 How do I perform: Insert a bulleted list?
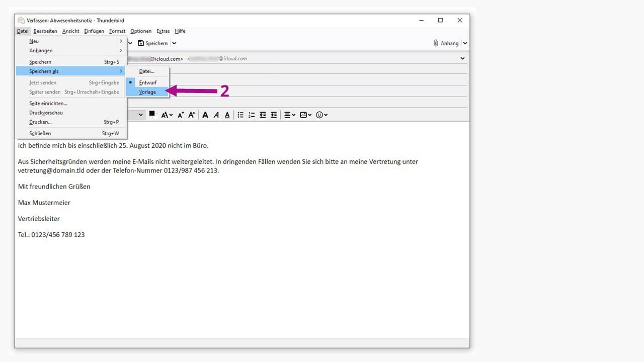click(240, 115)
